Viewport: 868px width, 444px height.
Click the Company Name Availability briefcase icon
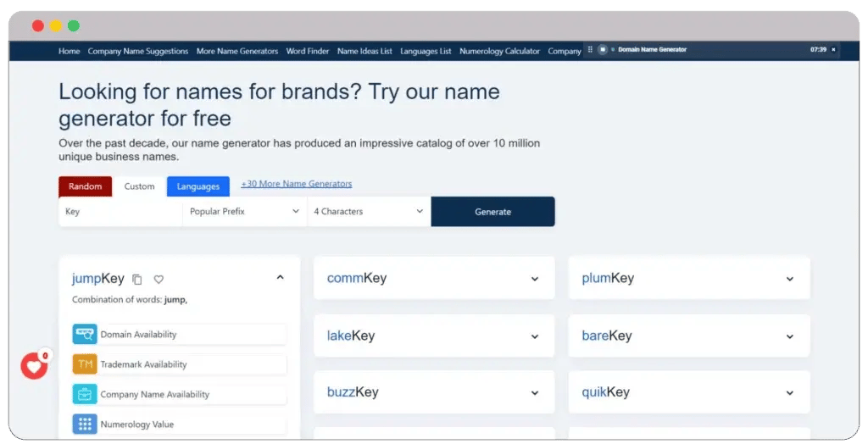click(x=85, y=394)
